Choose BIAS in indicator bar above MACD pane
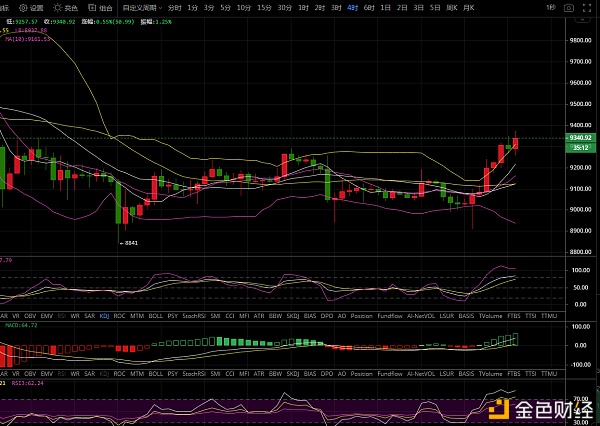Viewport: 600px width, 426px height. [x=310, y=316]
